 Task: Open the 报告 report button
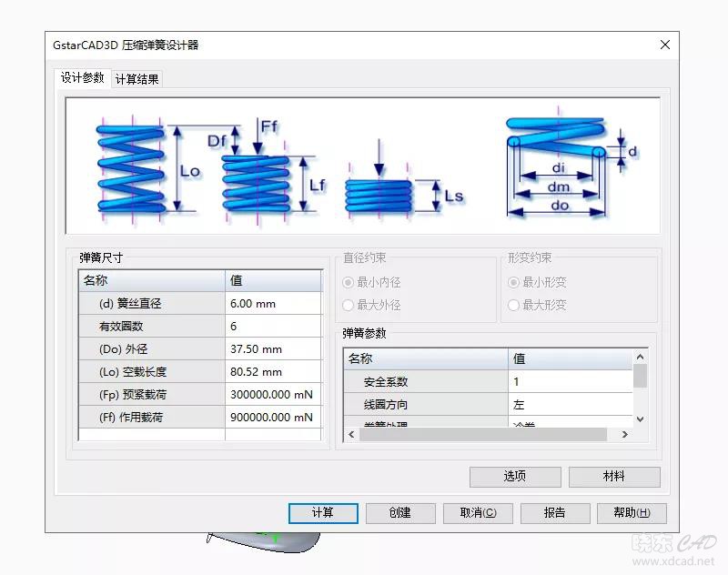pyautogui.click(x=554, y=513)
